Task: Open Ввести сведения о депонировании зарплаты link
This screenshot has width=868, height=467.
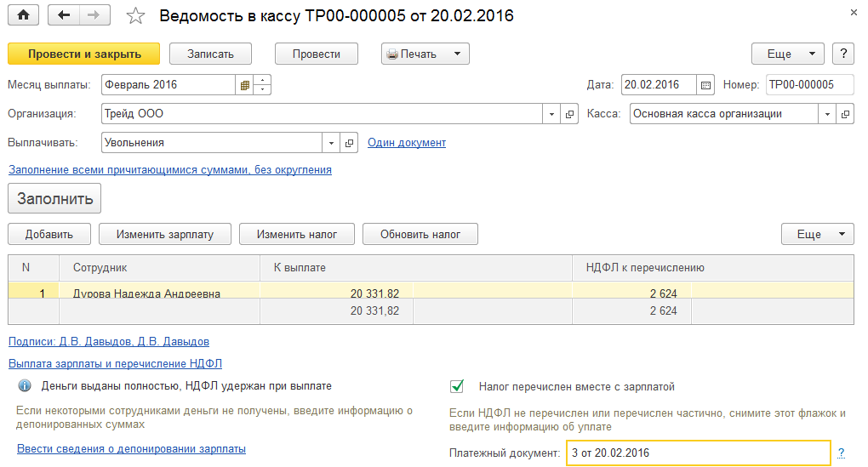Action: click(x=131, y=448)
